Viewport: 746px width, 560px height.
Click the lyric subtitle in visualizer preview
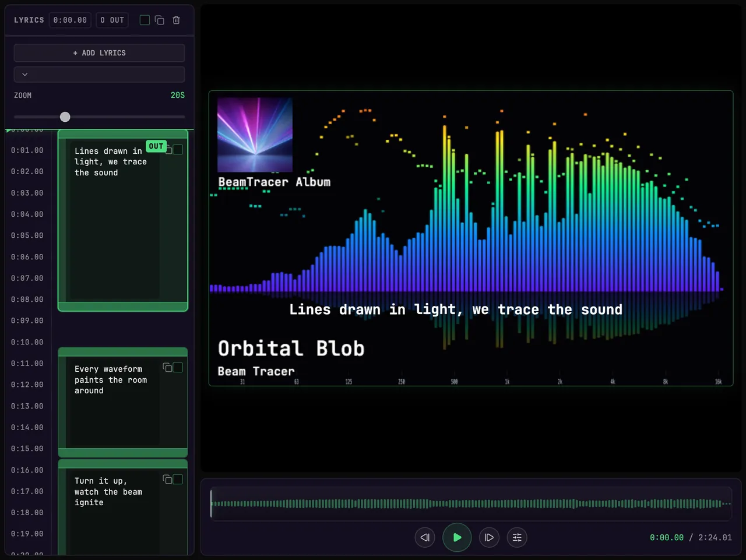[456, 309]
